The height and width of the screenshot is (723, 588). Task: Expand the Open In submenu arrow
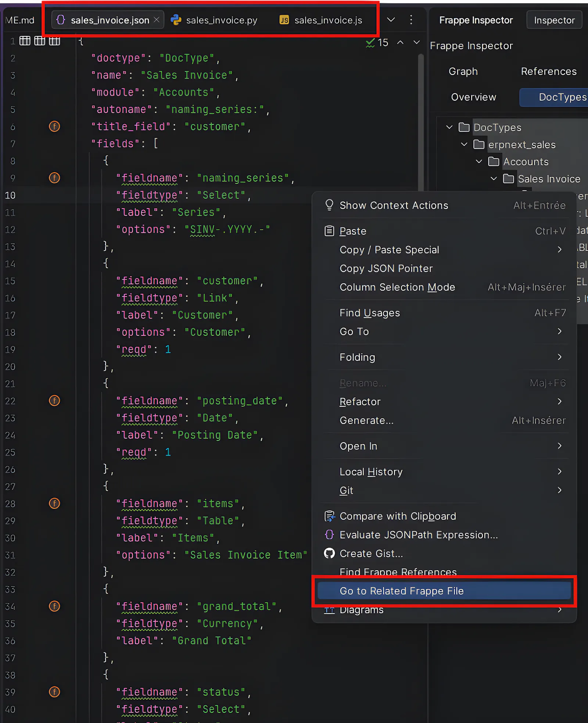(560, 446)
